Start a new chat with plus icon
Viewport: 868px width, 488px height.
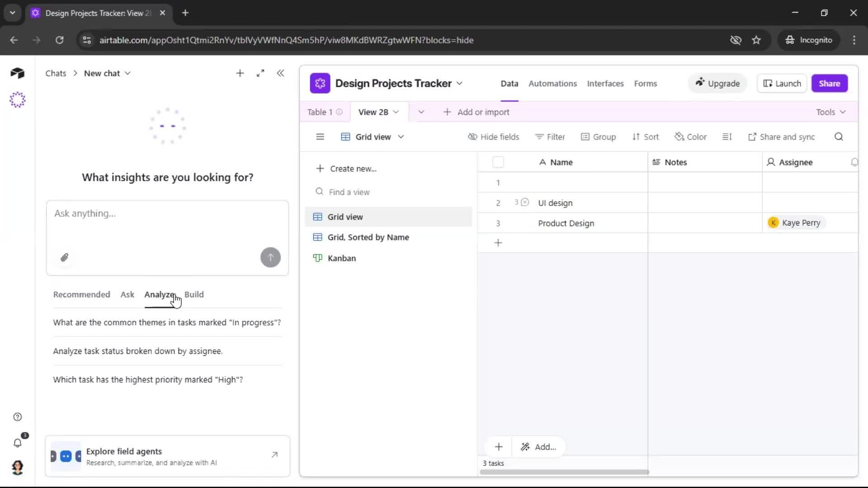[x=240, y=73]
